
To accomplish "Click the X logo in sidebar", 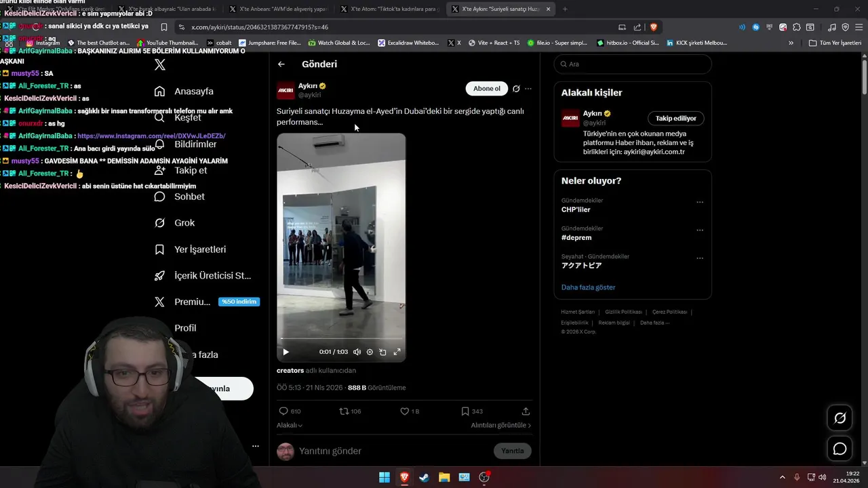I will (159, 64).
